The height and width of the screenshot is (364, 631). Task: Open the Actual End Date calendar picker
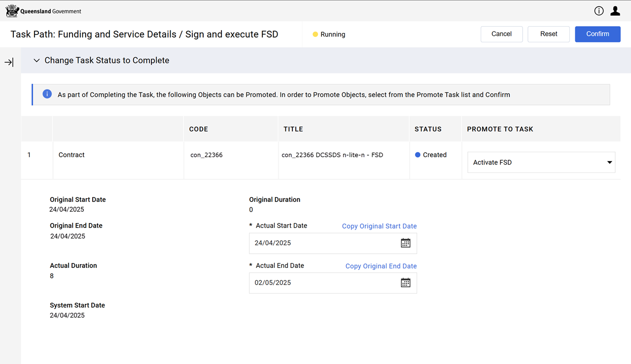click(405, 283)
